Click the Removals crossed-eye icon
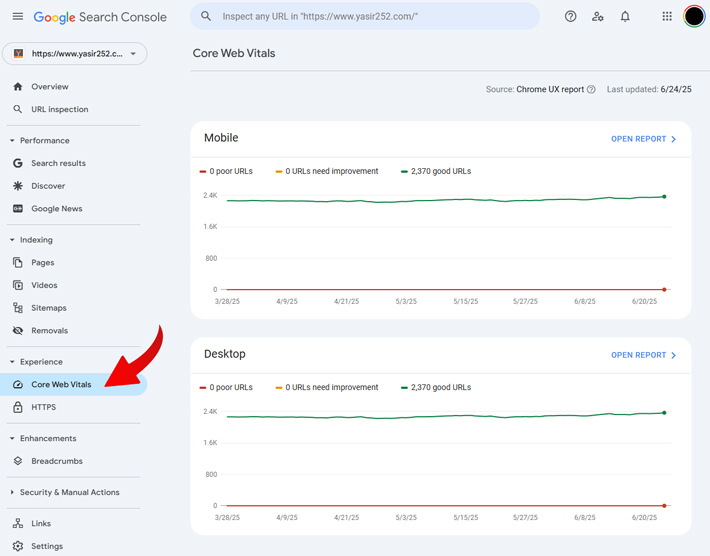The height and width of the screenshot is (556, 710). [18, 331]
